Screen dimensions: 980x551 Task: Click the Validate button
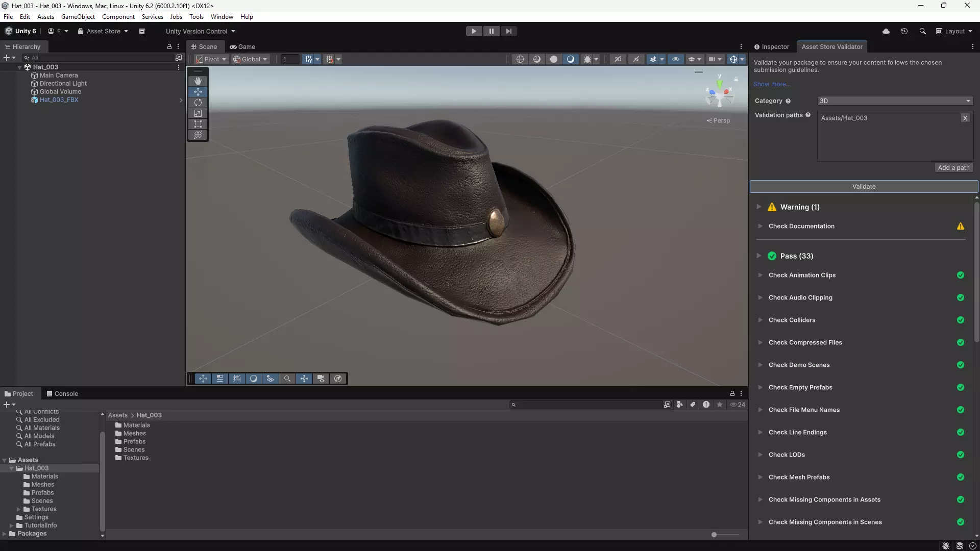pyautogui.click(x=864, y=186)
